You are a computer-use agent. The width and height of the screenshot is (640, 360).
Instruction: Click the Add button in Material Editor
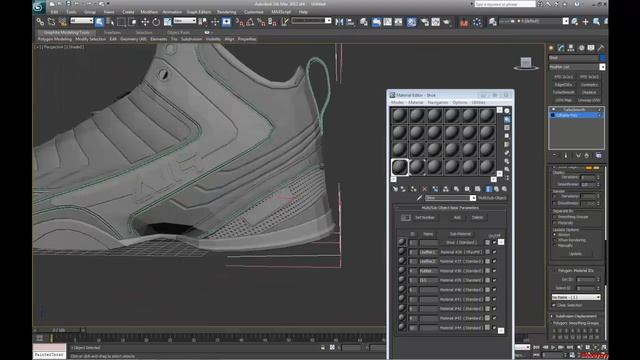tap(457, 218)
